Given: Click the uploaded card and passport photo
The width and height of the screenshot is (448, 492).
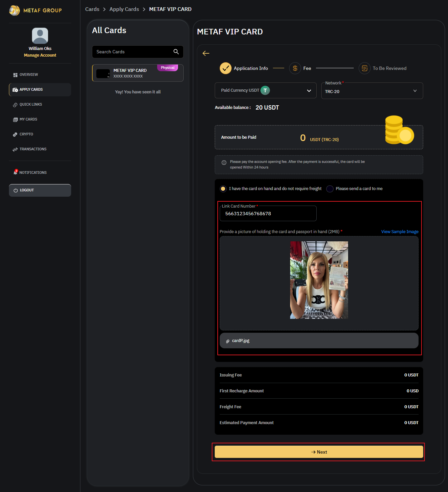Looking at the screenshot, I should click(319, 280).
